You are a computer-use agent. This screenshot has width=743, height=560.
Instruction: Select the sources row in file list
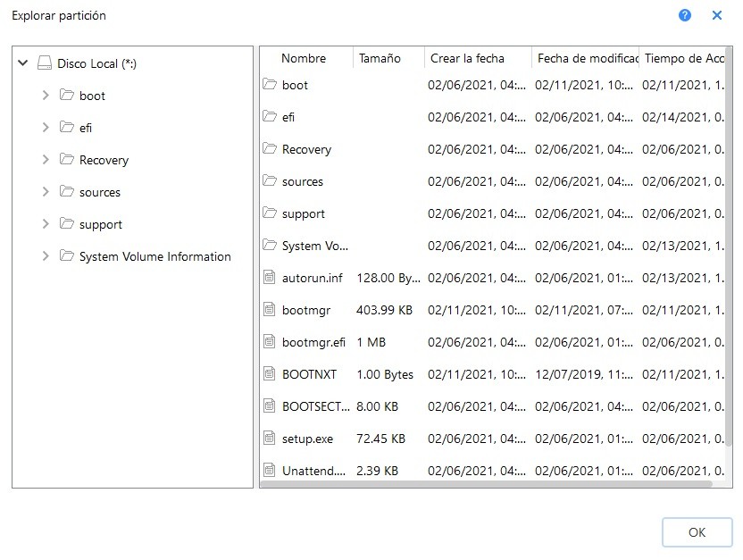point(492,181)
